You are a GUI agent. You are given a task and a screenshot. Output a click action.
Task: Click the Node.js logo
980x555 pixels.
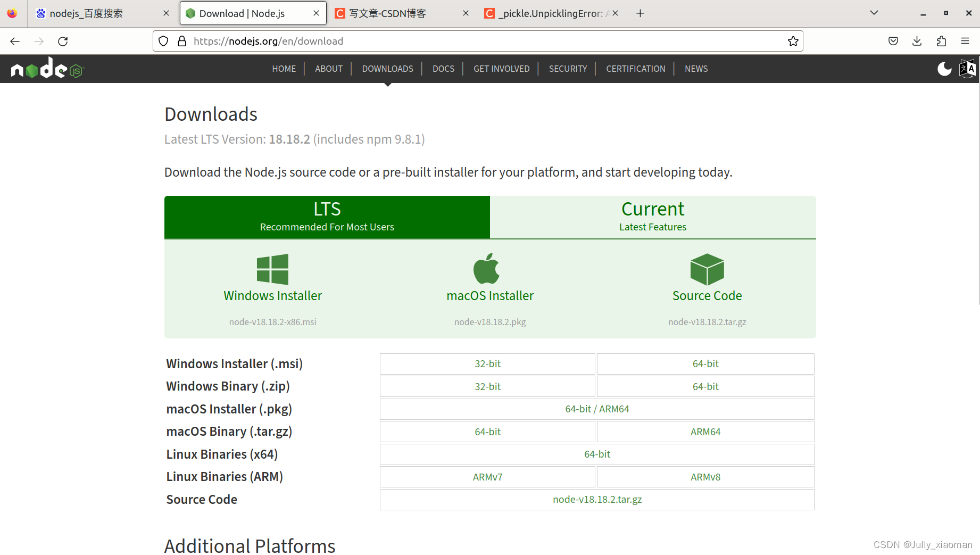pyautogui.click(x=47, y=69)
